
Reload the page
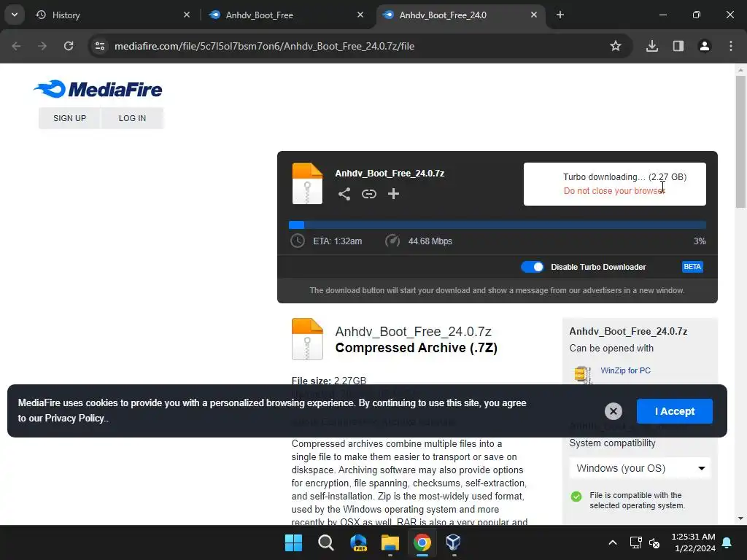tap(69, 46)
